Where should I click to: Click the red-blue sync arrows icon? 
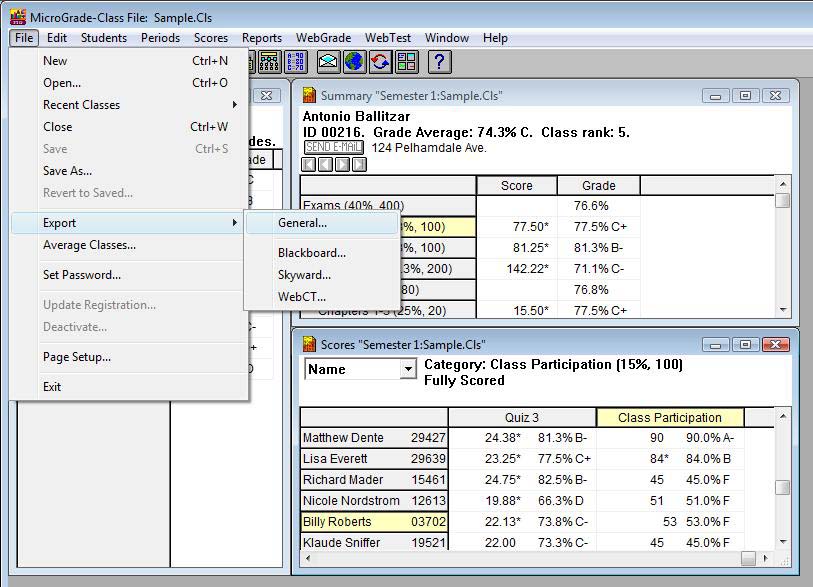pos(380,62)
